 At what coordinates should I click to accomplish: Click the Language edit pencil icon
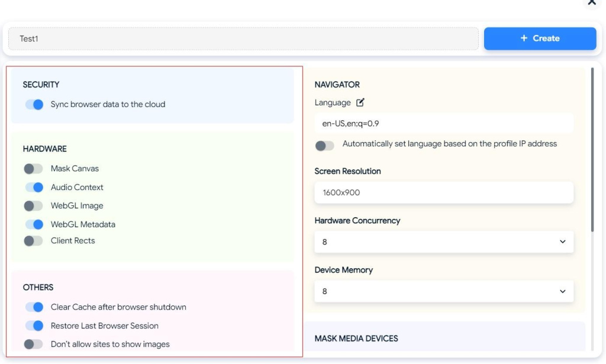point(360,102)
